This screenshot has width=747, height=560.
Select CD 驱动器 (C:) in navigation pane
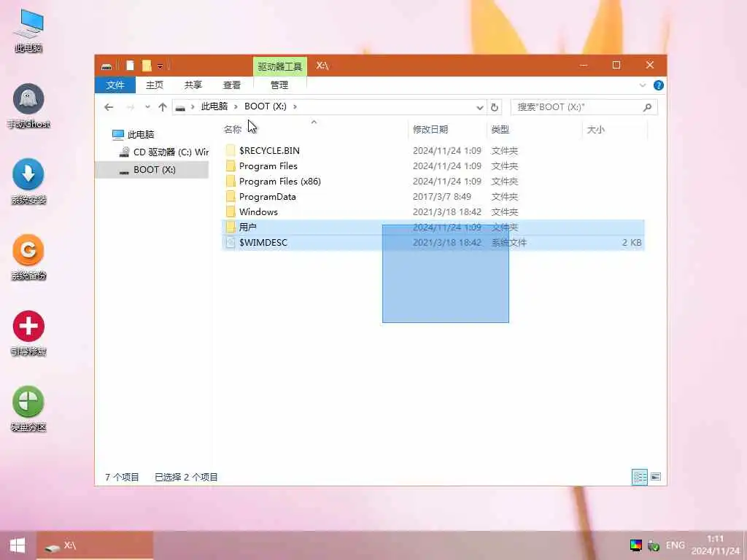coord(164,152)
